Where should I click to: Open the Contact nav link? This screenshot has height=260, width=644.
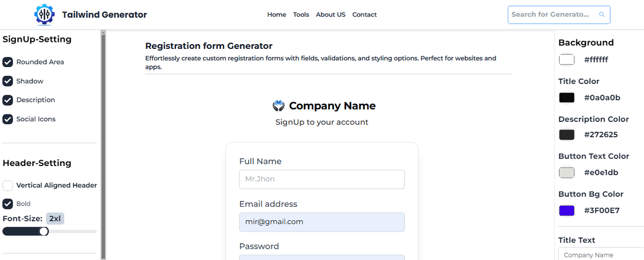[x=364, y=15]
